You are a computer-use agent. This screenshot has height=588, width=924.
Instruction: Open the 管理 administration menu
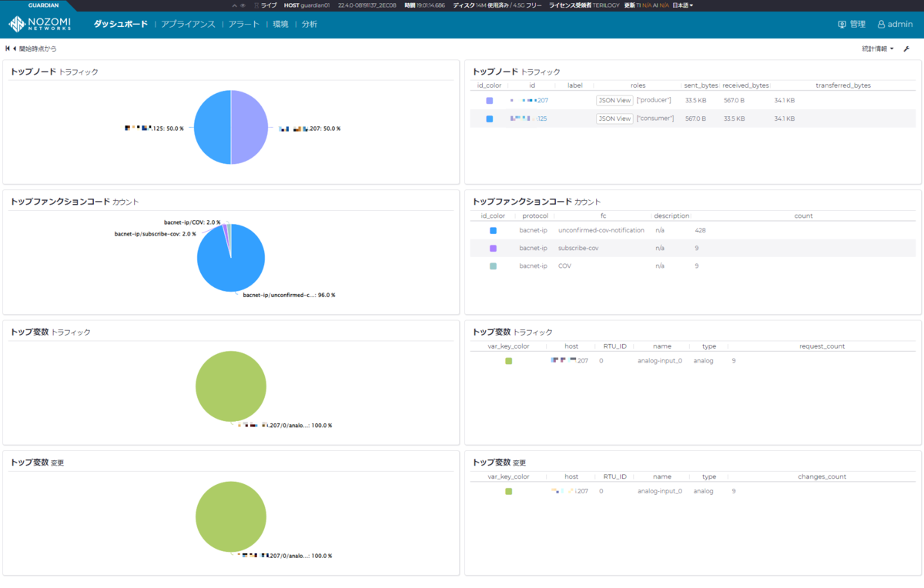coord(852,25)
